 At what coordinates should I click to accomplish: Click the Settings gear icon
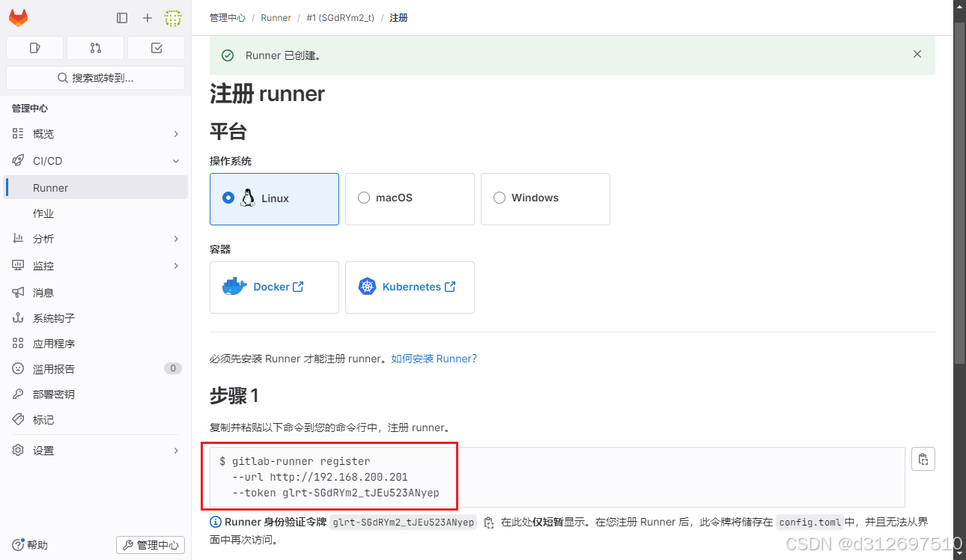(18, 451)
